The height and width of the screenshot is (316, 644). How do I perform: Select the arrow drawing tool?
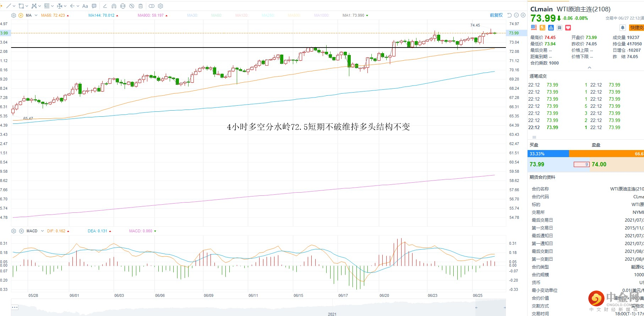click(x=72, y=6)
